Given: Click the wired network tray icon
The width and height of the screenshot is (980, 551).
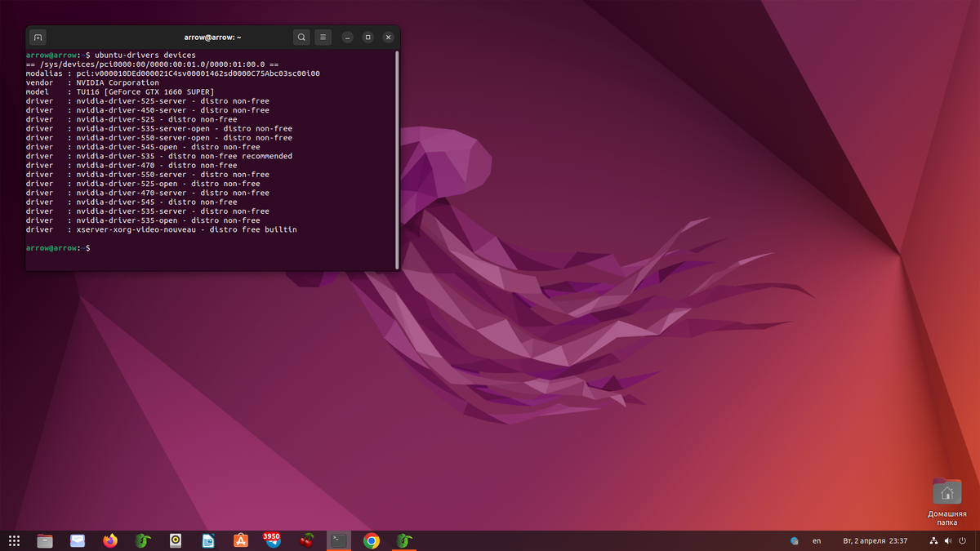Looking at the screenshot, I should pyautogui.click(x=933, y=541).
